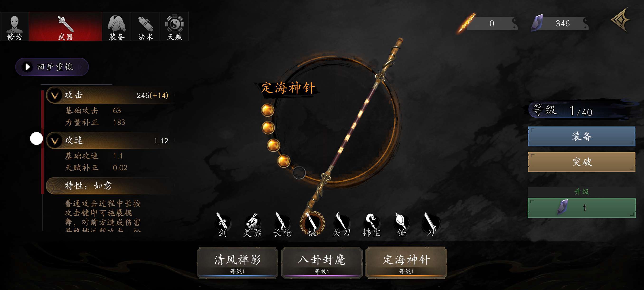Select the empty fifth breakthrough orb slot
Screen dimensions: 644x290
click(299, 173)
